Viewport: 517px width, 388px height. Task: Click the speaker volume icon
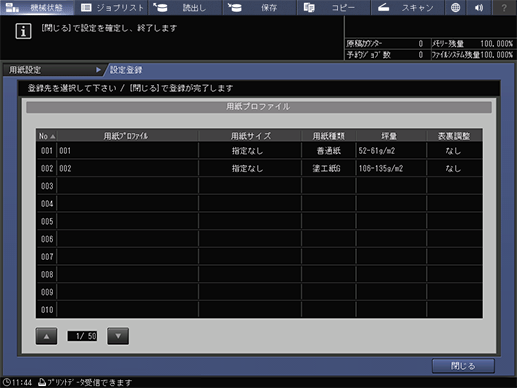click(480, 7)
